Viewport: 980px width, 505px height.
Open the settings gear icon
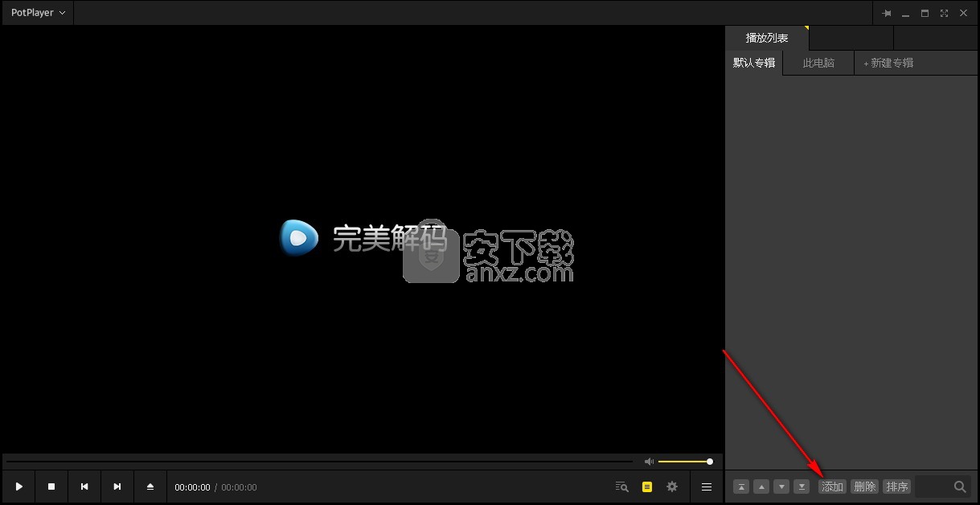tap(672, 487)
